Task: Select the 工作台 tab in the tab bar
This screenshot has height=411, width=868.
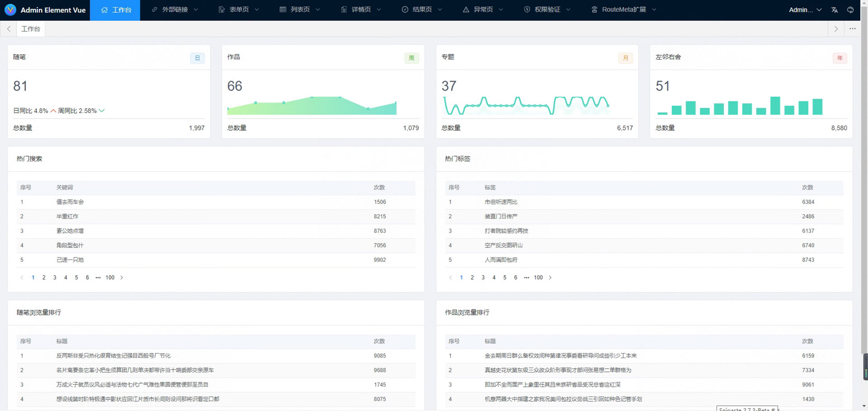Action: (x=31, y=29)
